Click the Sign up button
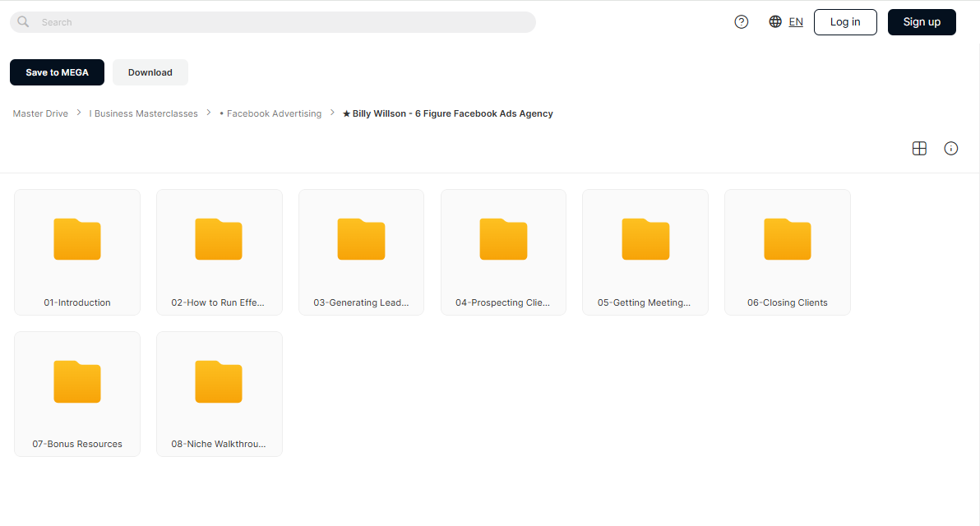Screen dimensions: 980x526 (922, 22)
